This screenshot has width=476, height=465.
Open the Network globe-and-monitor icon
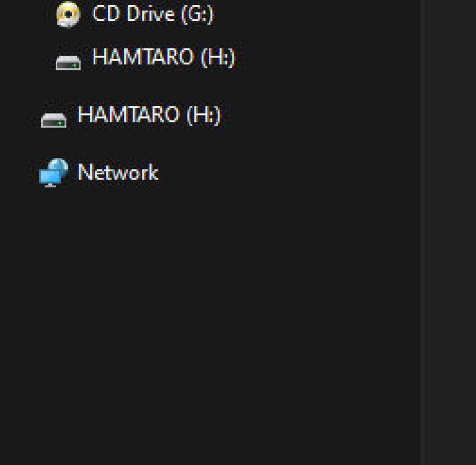53,173
